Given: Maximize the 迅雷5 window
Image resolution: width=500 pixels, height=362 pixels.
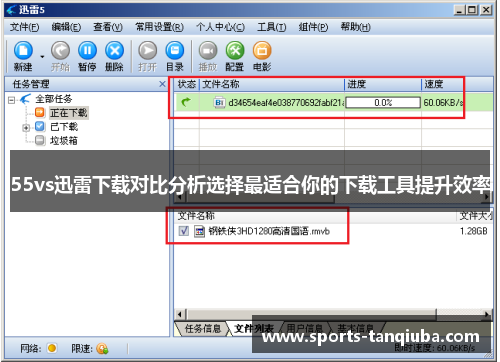Looking at the screenshot, I should pyautogui.click(x=472, y=10).
